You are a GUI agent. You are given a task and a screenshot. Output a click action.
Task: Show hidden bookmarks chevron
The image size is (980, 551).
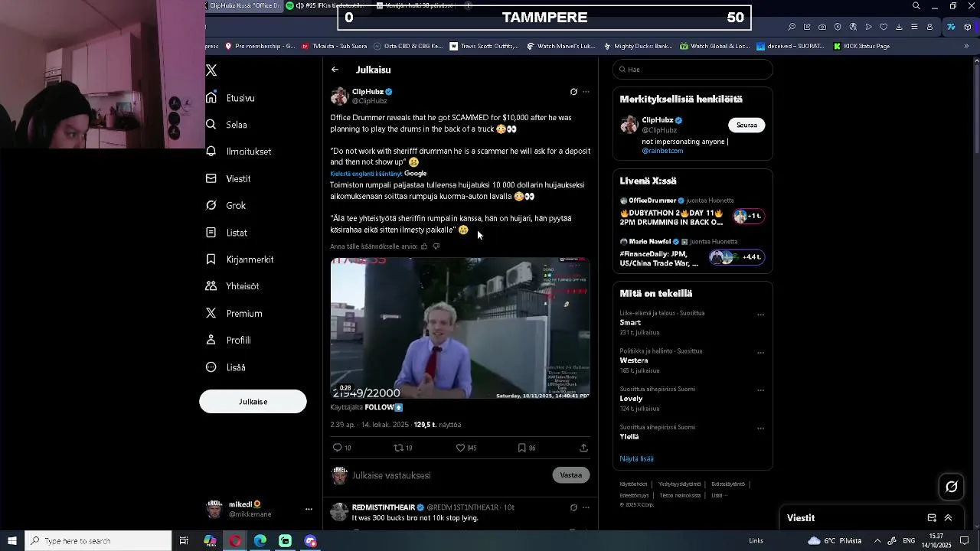(966, 46)
